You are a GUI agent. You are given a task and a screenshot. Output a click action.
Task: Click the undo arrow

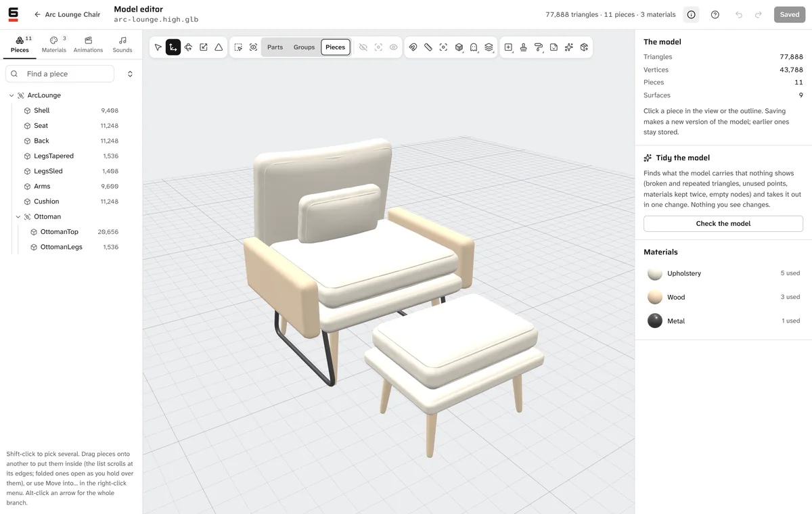click(x=739, y=14)
